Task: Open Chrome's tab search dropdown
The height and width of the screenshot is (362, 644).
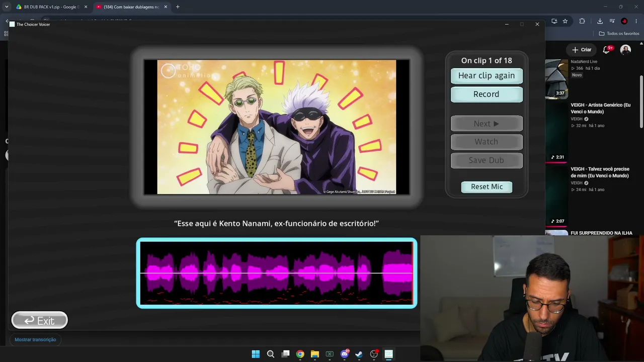Action: point(7,7)
